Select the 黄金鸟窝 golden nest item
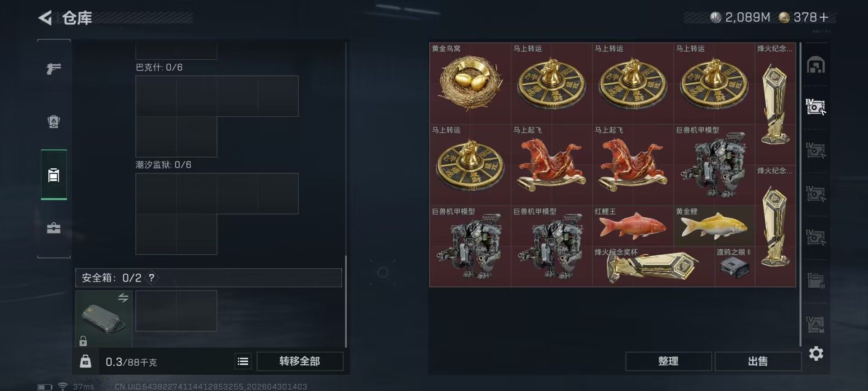 470,83
